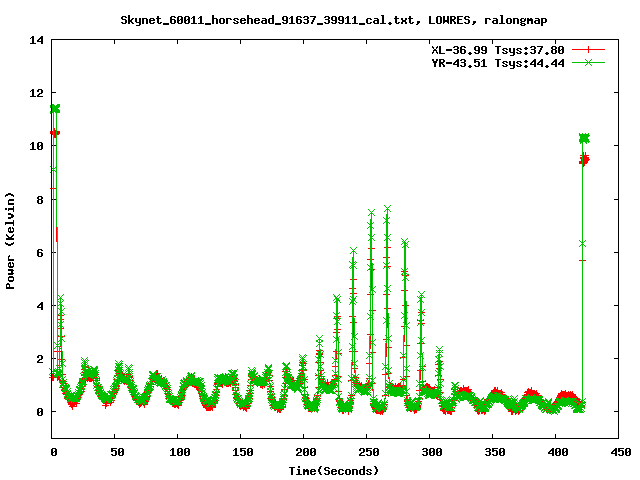This screenshot has width=640, height=480.
Task: Click the green calibration spike above 11 Kelvin
Action: pos(55,109)
